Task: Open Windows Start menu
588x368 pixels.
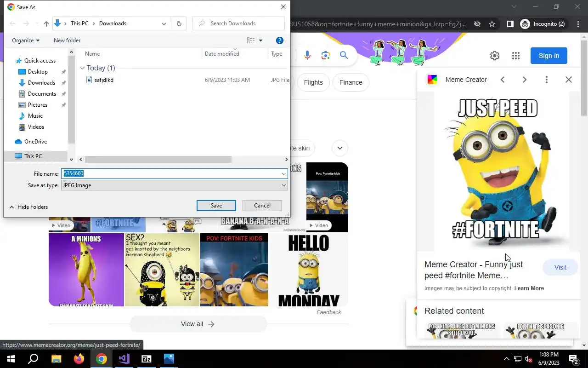Action: pyautogui.click(x=11, y=359)
